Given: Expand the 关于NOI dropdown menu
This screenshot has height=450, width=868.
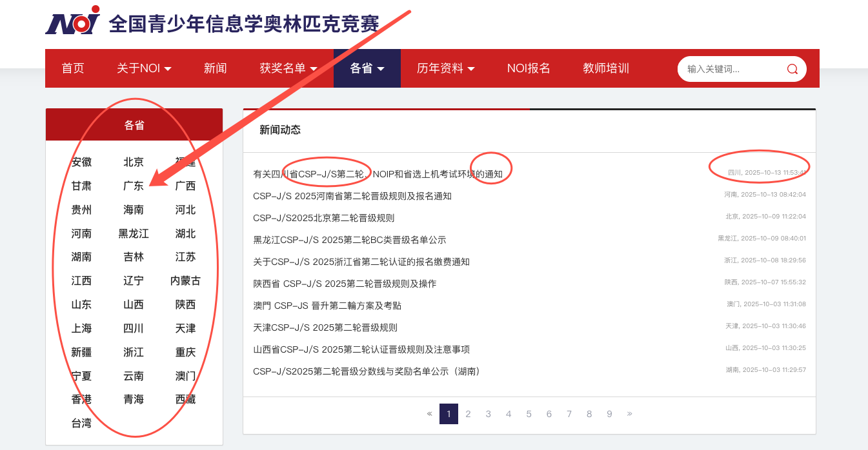Looking at the screenshot, I should click(x=144, y=68).
